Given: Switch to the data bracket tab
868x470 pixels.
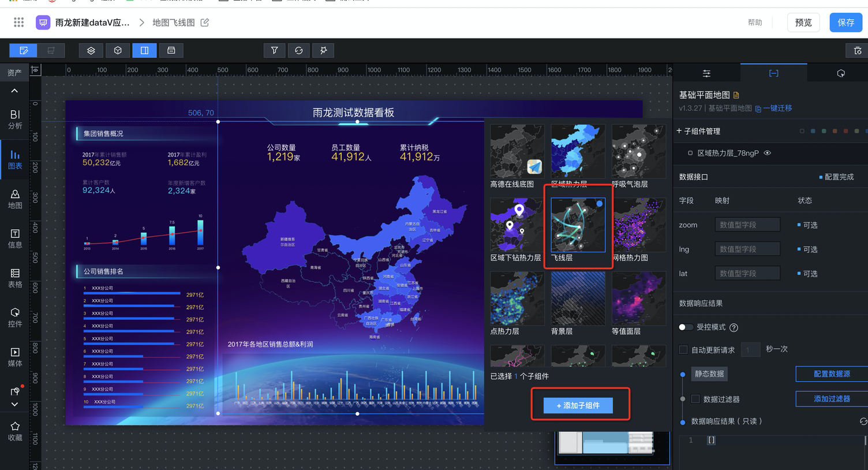Looking at the screenshot, I should [x=773, y=73].
